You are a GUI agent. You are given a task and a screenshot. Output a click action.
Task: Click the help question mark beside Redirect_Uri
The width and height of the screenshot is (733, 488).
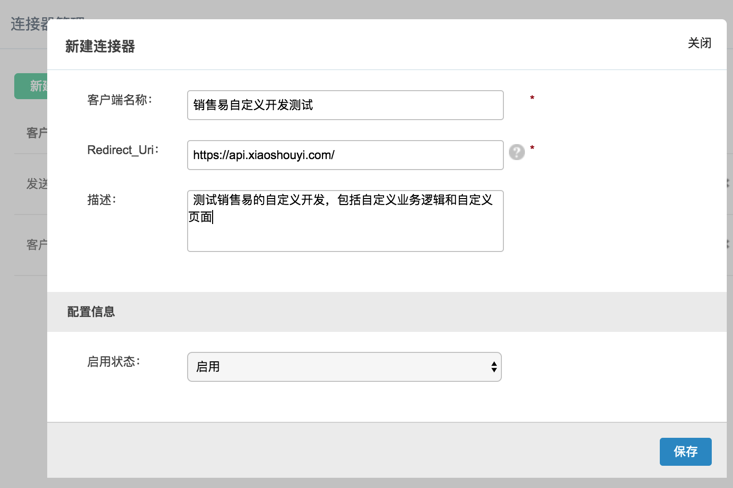516,152
